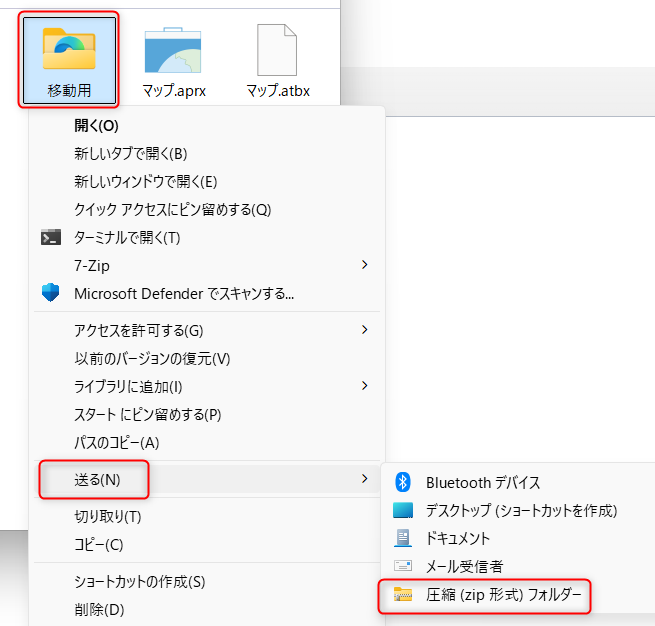Click the Bluetooth デバイス icon
The height and width of the screenshot is (626, 655).
point(403,483)
